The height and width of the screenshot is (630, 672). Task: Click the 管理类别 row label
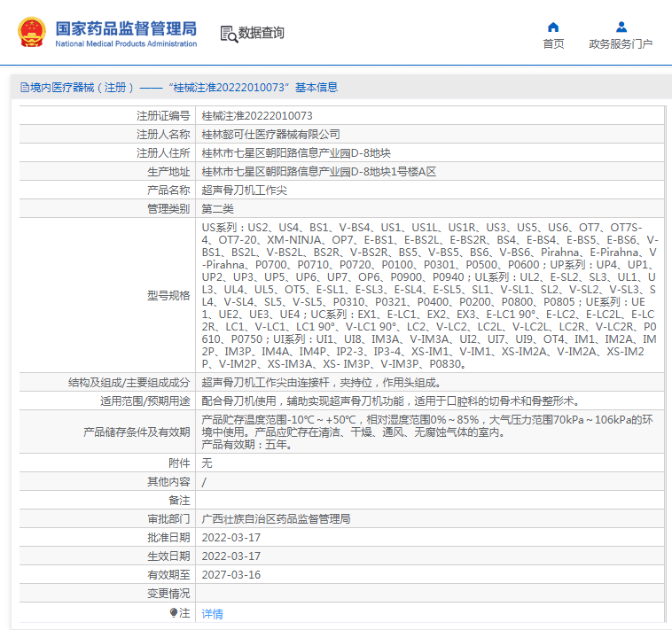[x=168, y=209]
